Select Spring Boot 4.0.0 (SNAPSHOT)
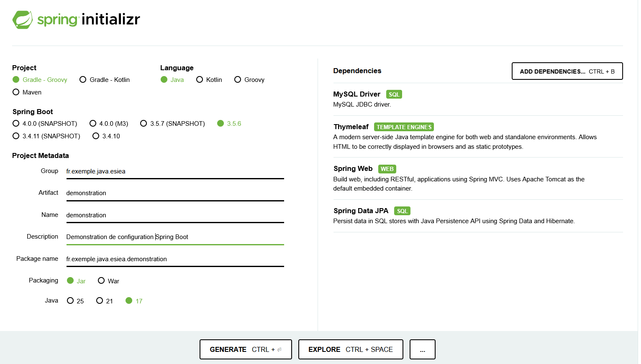Image resolution: width=641 pixels, height=364 pixels. coord(16,124)
